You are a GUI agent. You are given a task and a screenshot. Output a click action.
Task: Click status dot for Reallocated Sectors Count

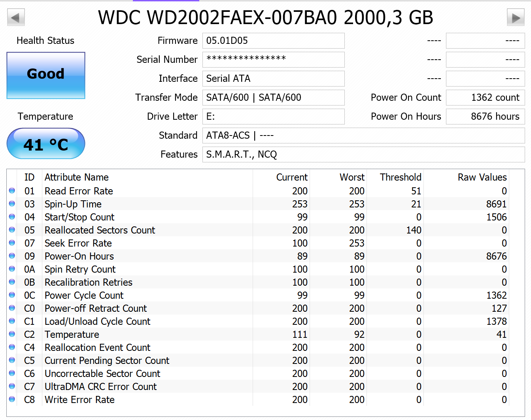(12, 230)
